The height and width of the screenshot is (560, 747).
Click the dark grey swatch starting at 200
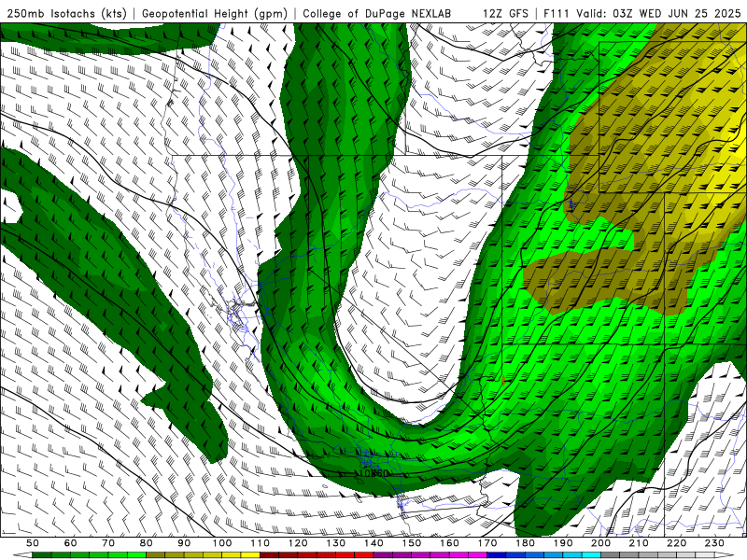(611, 555)
